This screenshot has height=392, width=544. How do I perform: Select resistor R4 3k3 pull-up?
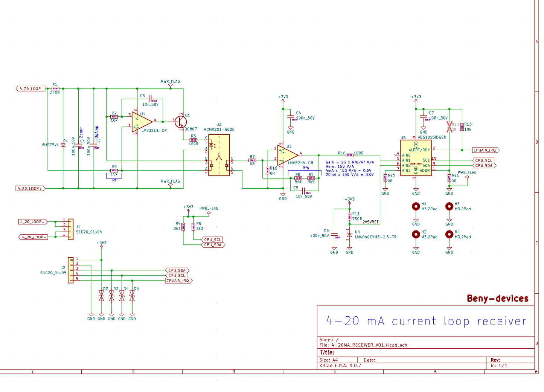183,227
